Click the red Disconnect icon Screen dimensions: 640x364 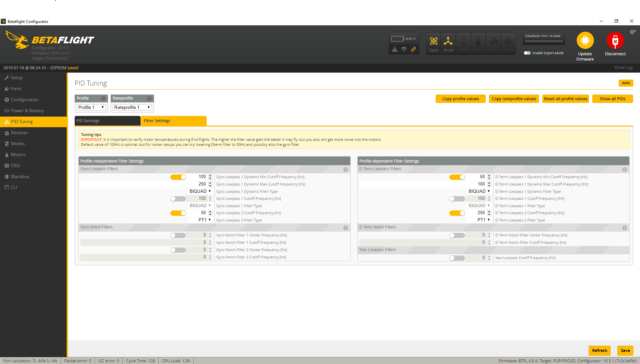click(x=615, y=41)
